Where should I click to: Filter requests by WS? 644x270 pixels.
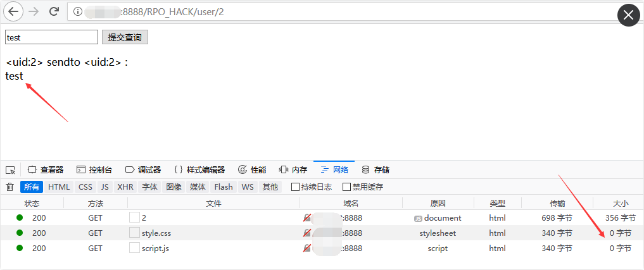pyautogui.click(x=248, y=187)
